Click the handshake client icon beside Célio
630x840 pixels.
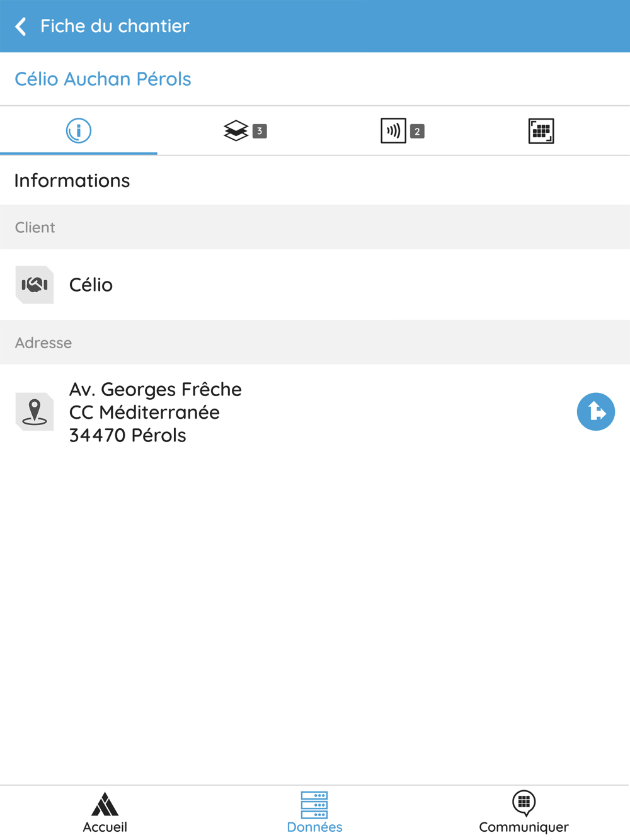point(35,285)
